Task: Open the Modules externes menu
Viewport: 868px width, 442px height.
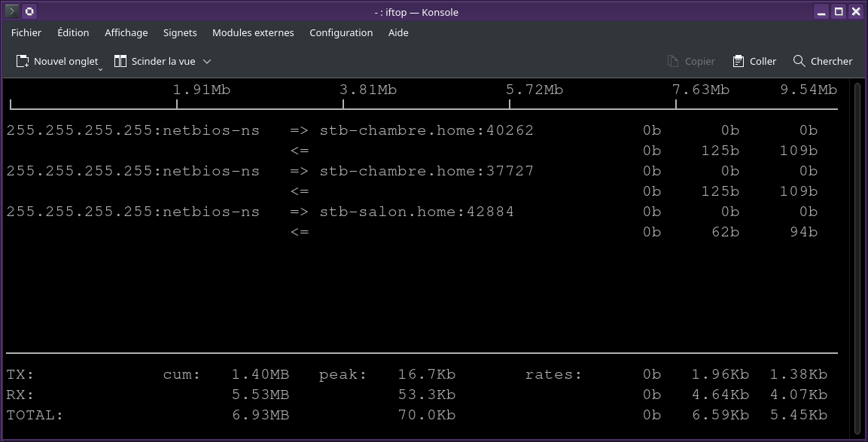Action: (x=253, y=32)
